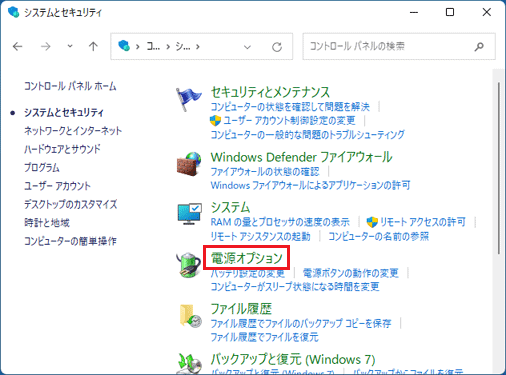Click the shield next to ユーザー アカウント制御設定の変更
Image resolution: width=506 pixels, height=375 pixels.
215,120
